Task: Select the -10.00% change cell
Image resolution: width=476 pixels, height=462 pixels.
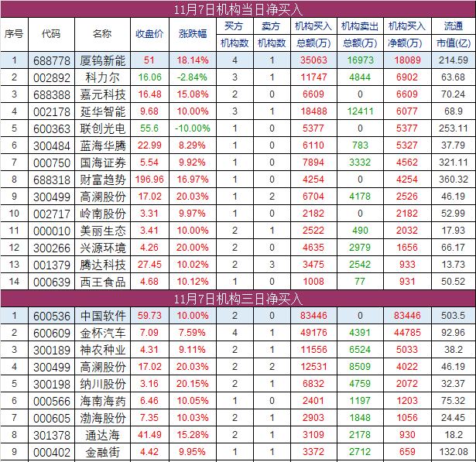Action: click(x=193, y=128)
